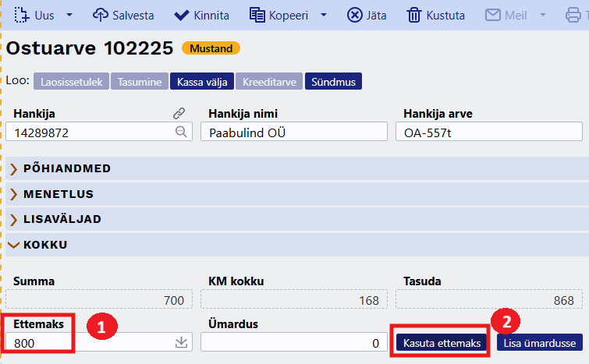Click the Meil envelope icon
This screenshot has height=364, width=589.
coord(493,16)
